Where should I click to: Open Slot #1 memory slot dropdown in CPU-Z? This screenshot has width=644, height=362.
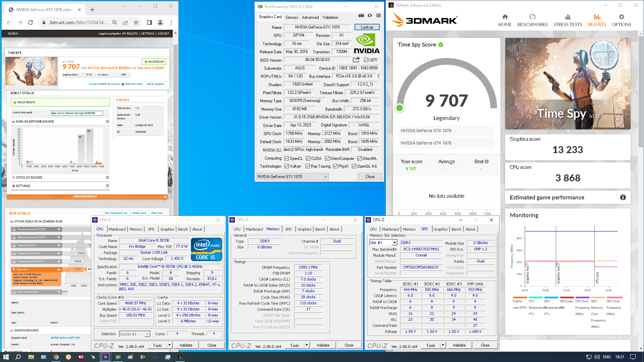(x=383, y=243)
